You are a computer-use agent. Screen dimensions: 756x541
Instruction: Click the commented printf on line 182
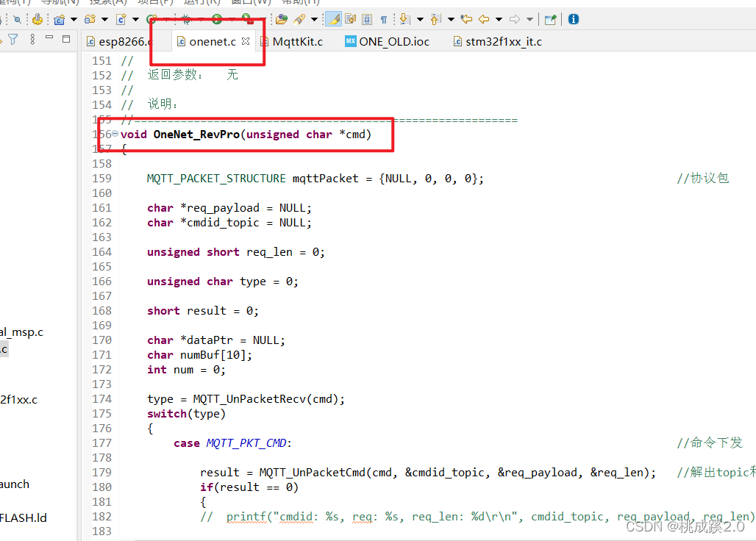(x=477, y=517)
